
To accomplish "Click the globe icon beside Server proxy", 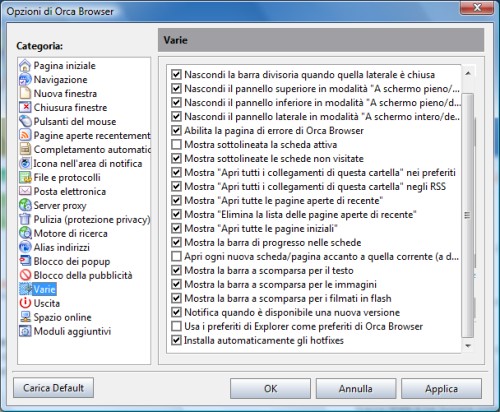I will pos(25,205).
